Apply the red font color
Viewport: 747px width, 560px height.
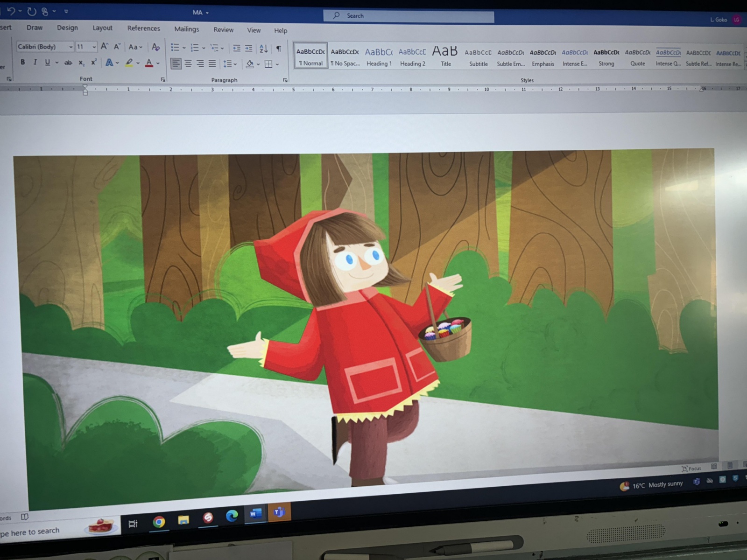(149, 63)
